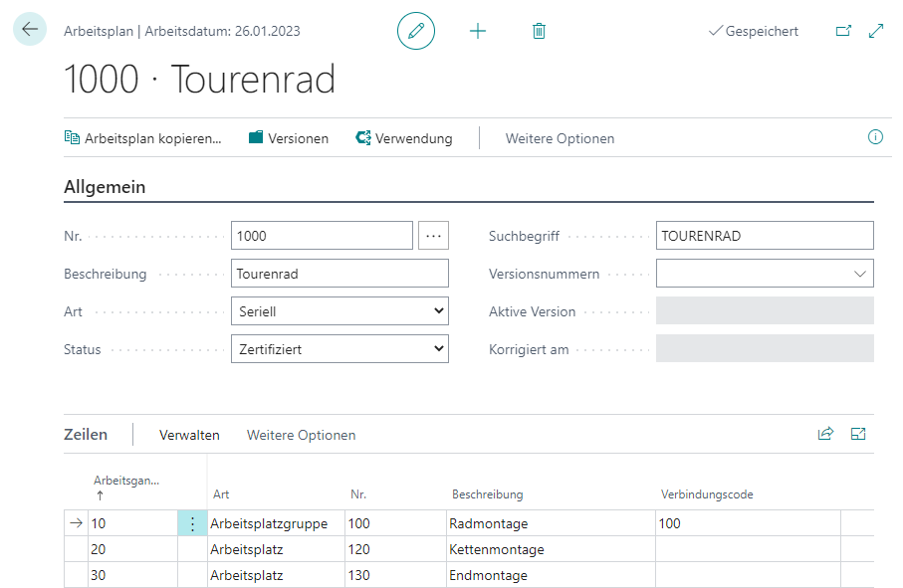
Task: Click Arbeitsplan kopieren action
Action: click(142, 138)
